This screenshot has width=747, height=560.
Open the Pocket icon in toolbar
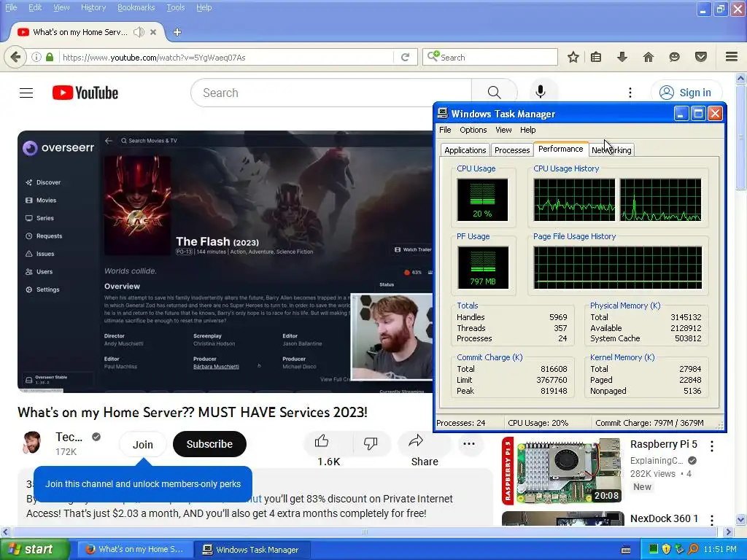click(x=701, y=57)
